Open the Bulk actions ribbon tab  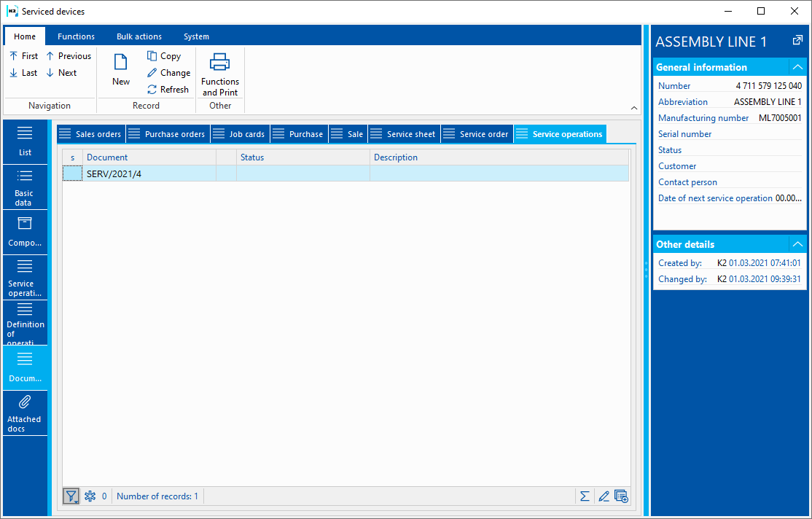139,36
